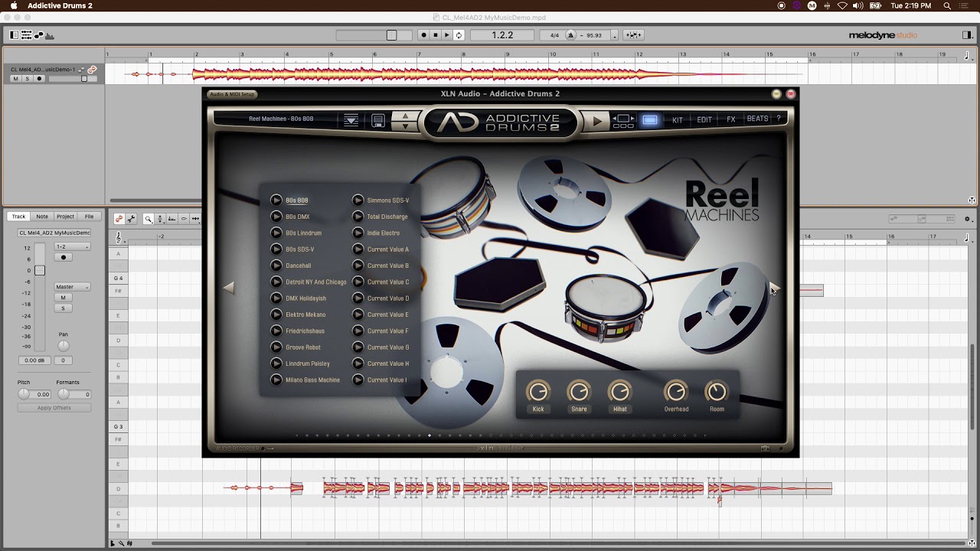980x551 pixels.
Task: Toggle cycle loop mode in Melodyne transport
Action: click(459, 35)
